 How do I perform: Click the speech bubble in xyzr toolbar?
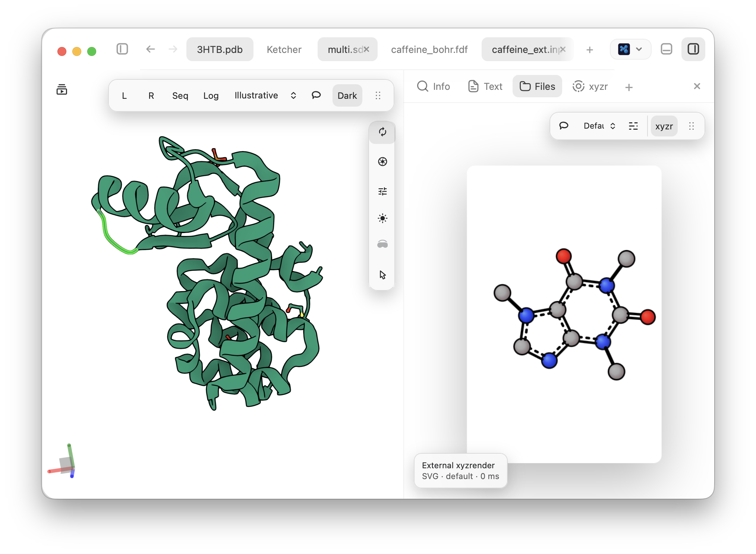coord(564,126)
